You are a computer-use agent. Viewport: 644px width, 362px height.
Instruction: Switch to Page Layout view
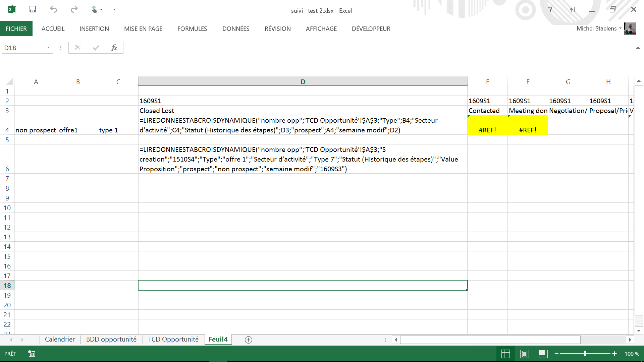(525, 354)
